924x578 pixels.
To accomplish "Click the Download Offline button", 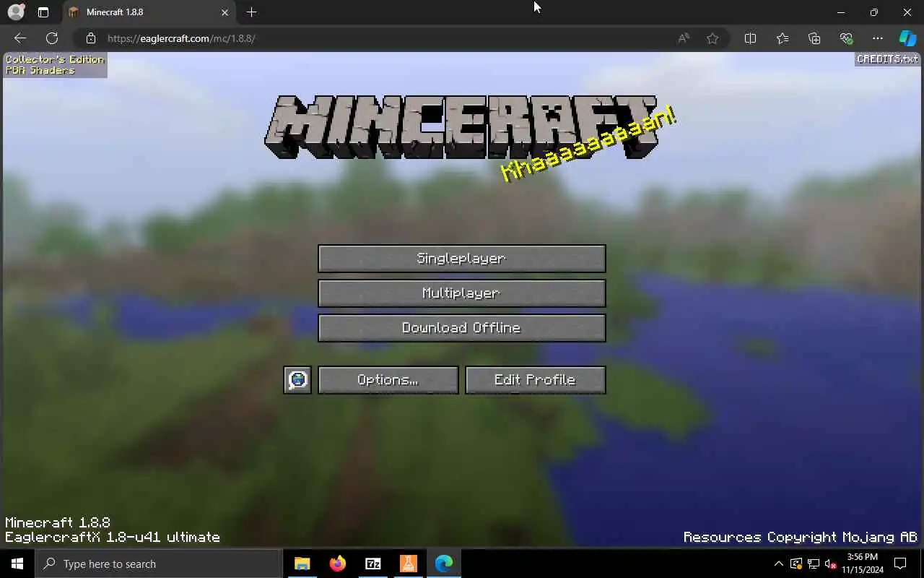I will (462, 328).
